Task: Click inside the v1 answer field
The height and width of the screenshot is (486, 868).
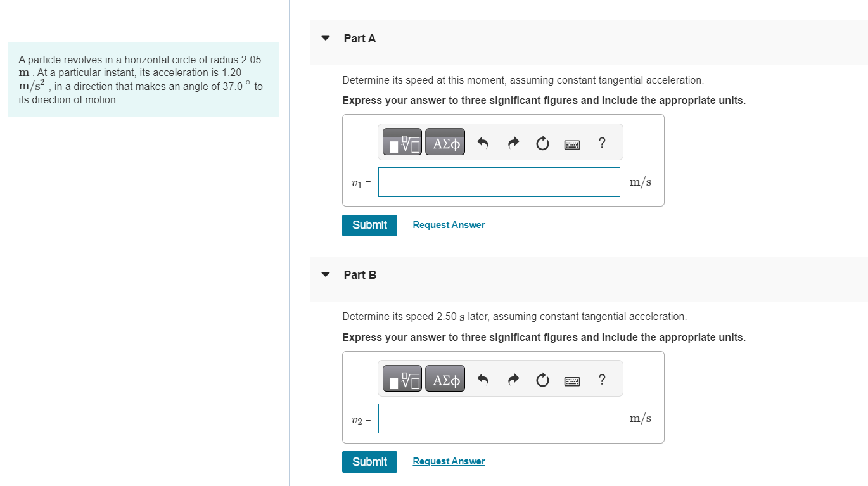Action: click(499, 182)
